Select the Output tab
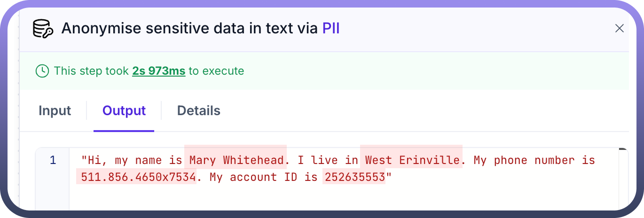 coord(124,111)
